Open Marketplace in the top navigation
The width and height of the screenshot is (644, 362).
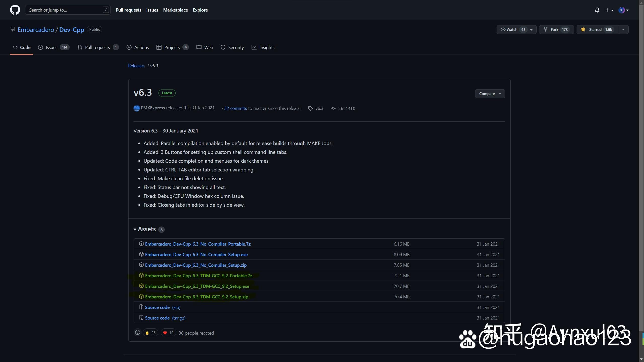point(175,10)
